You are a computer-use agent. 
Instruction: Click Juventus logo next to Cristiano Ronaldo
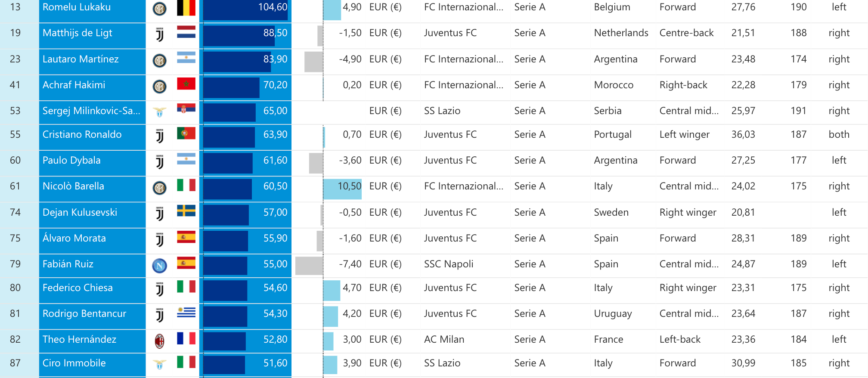[159, 136]
